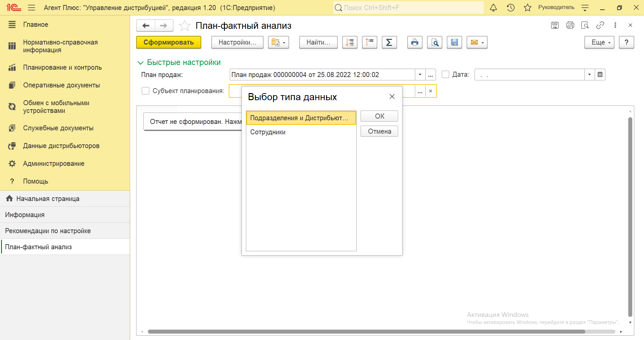Open the Еще dropdown menu
Viewport: 644px width, 340px height.
click(x=599, y=43)
